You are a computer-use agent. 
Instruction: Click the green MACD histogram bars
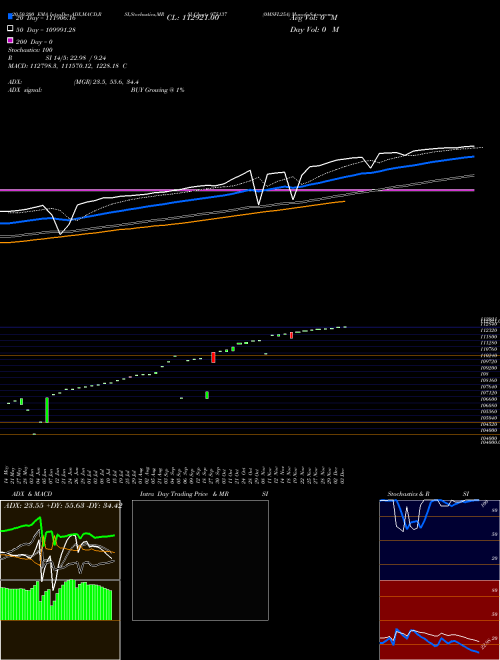tap(56, 600)
